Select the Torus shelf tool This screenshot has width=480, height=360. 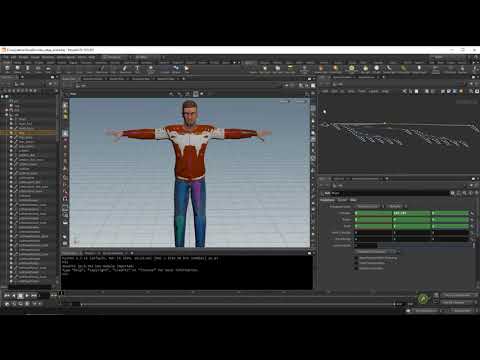coord(38,69)
